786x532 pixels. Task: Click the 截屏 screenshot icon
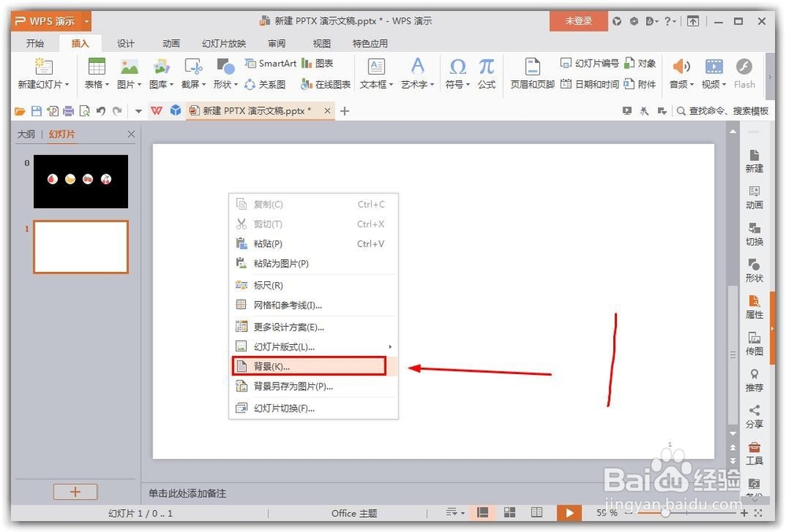pos(193,67)
